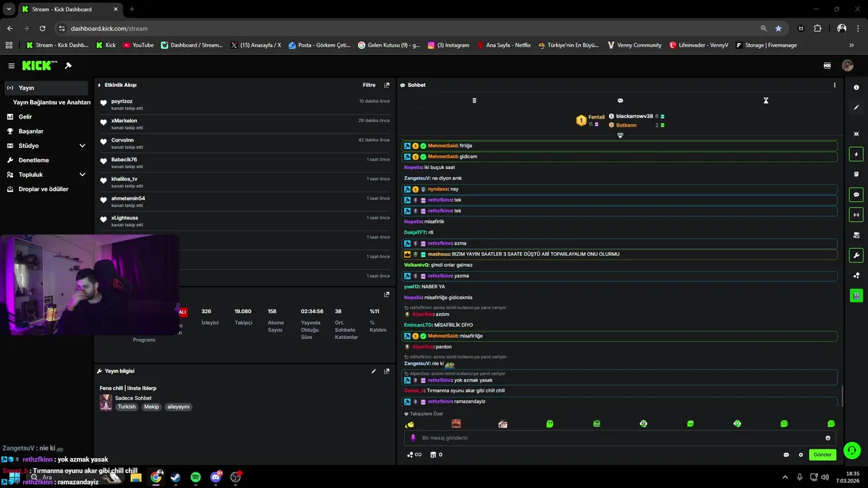Click the green robot icon in right sidebar
This screenshot has height=488, width=868.
point(856,296)
